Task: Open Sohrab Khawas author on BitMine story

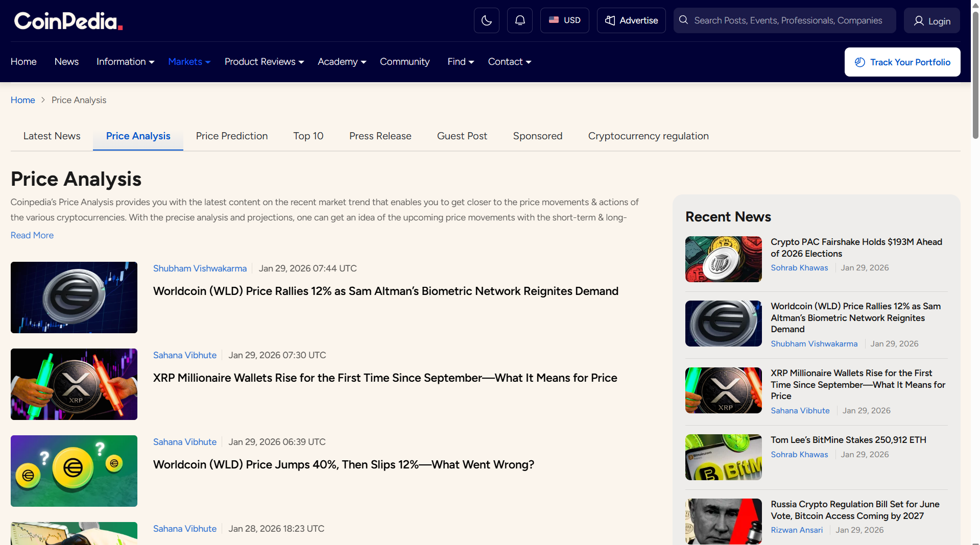Action: 799,455
